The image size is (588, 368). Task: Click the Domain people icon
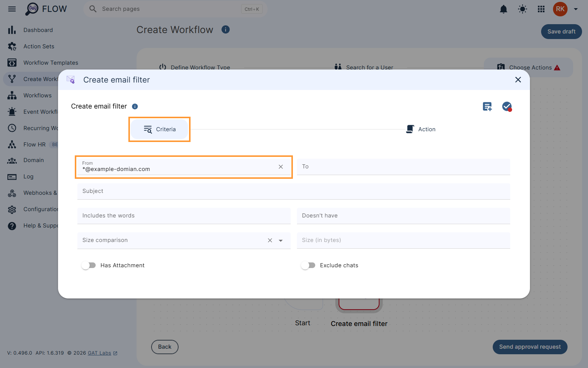12,160
